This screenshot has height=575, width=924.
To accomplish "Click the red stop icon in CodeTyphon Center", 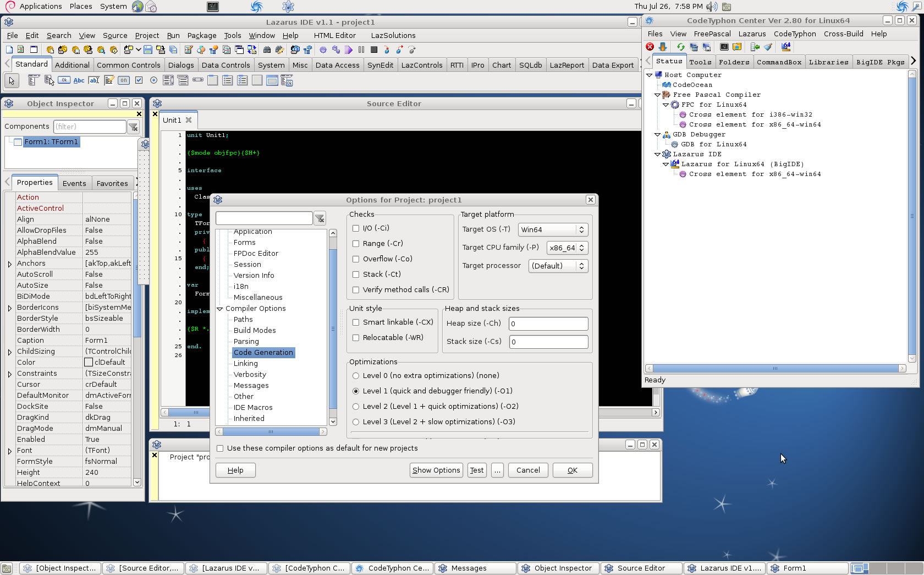I will [x=650, y=47].
